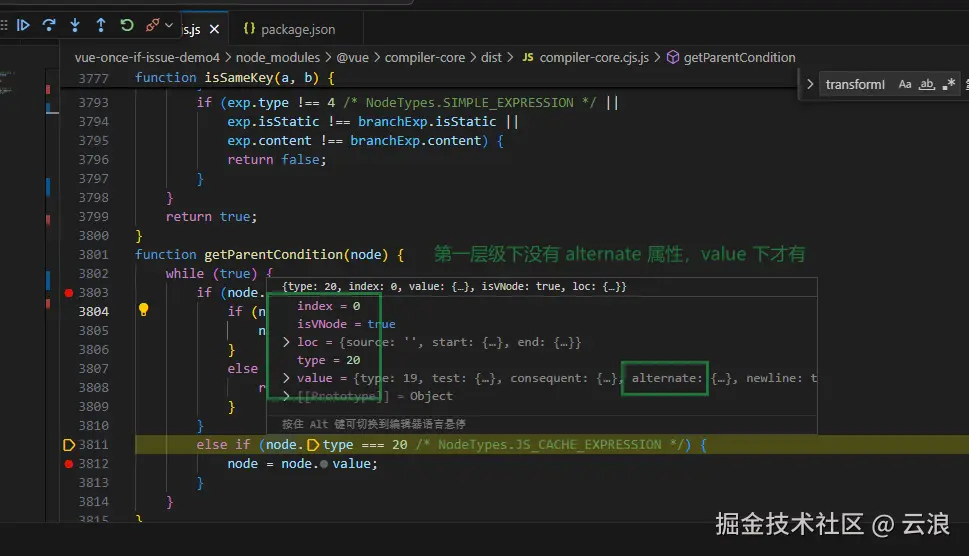Click 'node = node.value;' statement
This screenshot has height=556, width=969.
coord(302,464)
